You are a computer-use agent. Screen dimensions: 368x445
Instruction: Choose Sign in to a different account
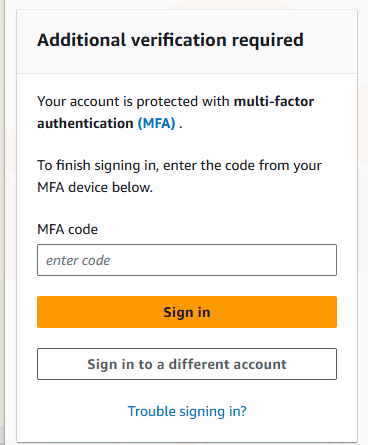(x=187, y=364)
